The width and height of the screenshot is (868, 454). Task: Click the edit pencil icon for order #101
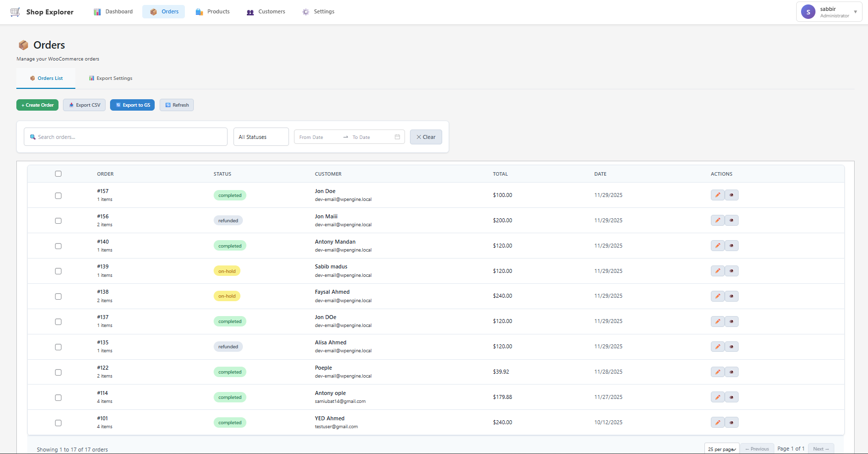tap(717, 423)
